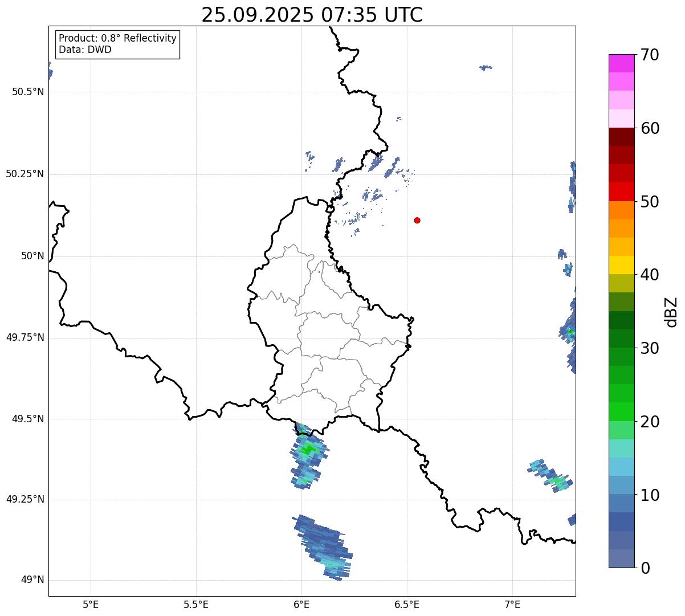Click the plot title '25.09.2025 07:35 UTC'

pos(312,15)
